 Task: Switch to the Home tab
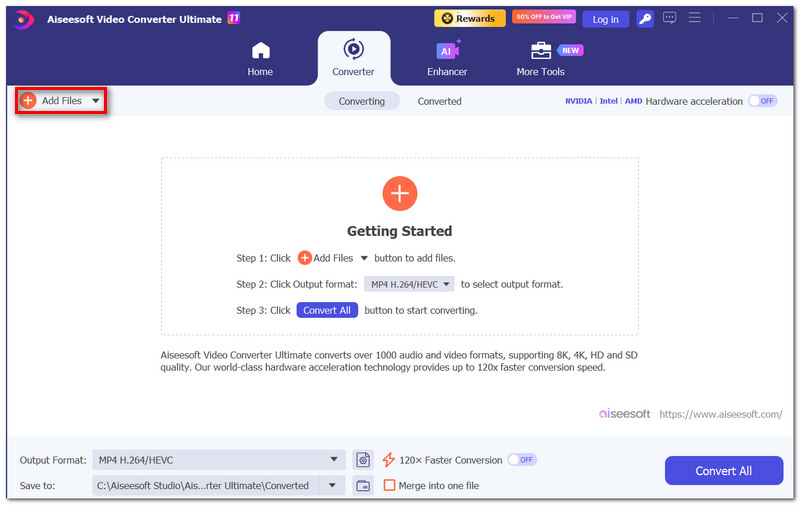(260, 59)
